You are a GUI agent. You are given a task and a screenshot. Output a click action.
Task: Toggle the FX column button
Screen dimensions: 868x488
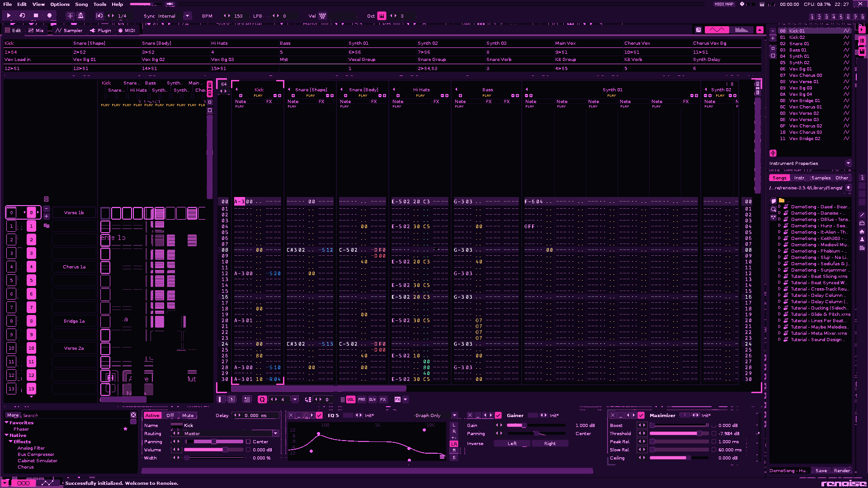click(x=383, y=399)
